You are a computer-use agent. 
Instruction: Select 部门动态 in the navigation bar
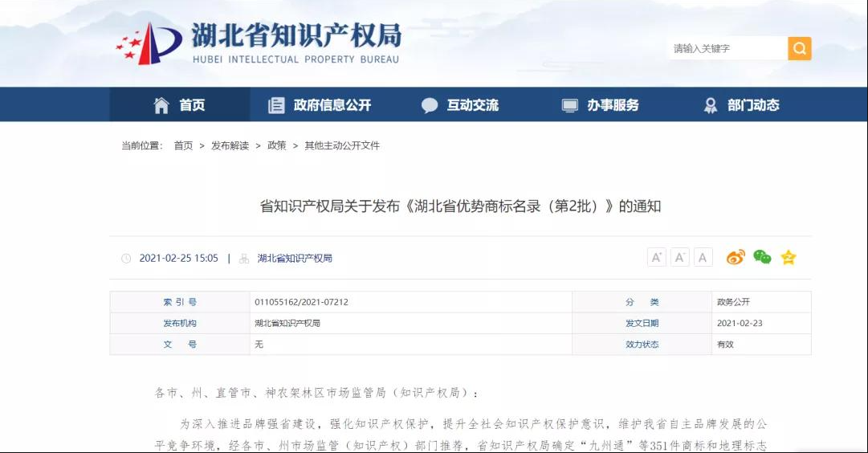741,105
